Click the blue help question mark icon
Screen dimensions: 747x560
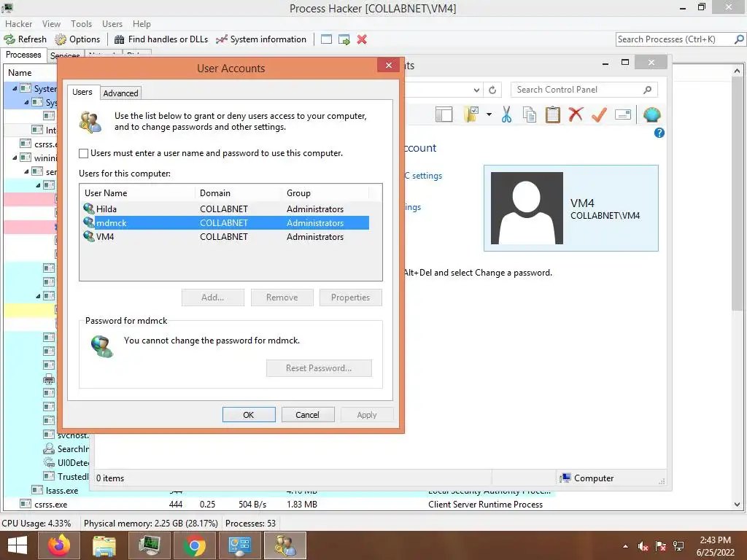[659, 133]
